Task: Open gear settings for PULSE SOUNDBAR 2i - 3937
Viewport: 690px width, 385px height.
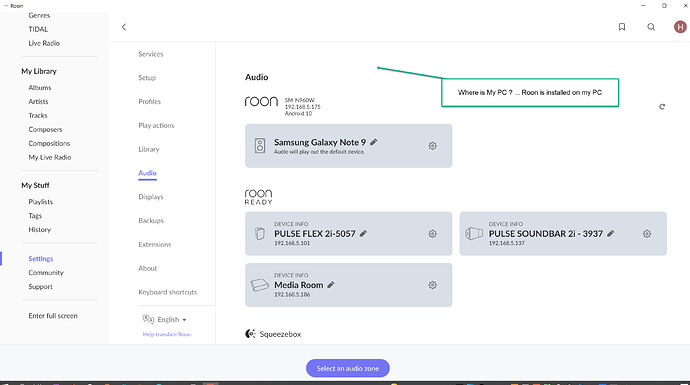Action: point(647,234)
